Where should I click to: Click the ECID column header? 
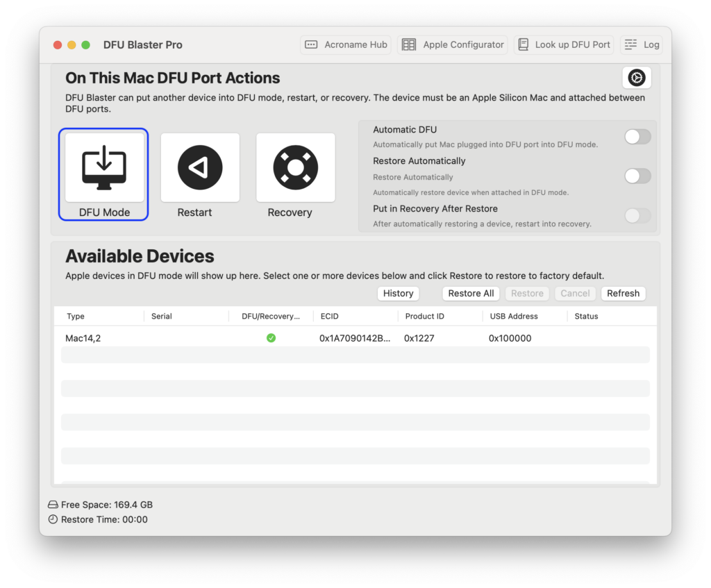tap(329, 317)
